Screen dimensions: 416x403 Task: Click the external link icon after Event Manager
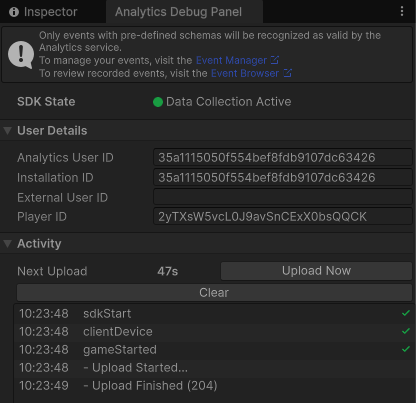pyautogui.click(x=274, y=60)
